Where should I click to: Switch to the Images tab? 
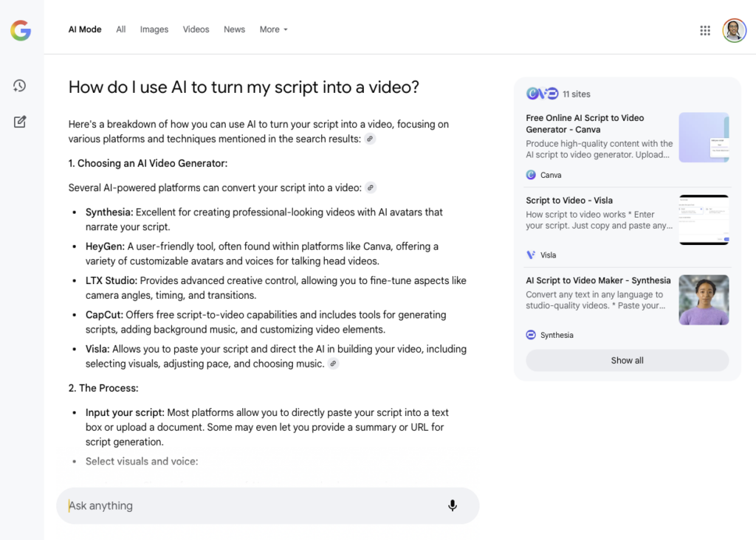(x=154, y=30)
